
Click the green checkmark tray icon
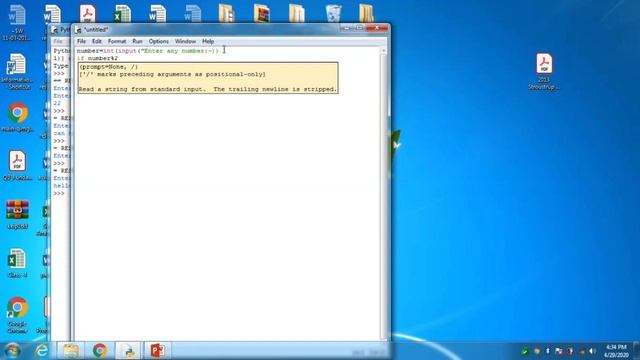[525, 351]
